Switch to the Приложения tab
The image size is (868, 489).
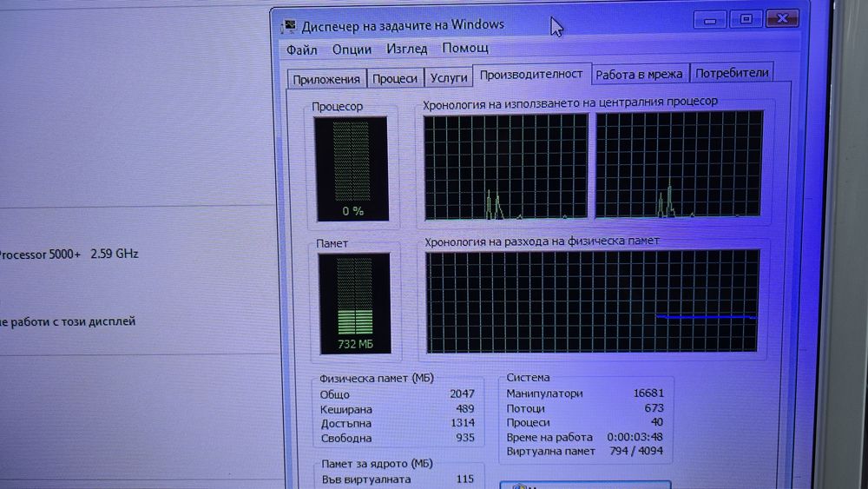pyautogui.click(x=326, y=79)
